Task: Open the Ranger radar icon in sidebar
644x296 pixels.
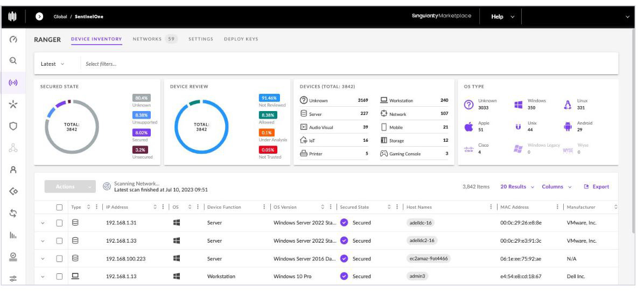Action: point(13,82)
